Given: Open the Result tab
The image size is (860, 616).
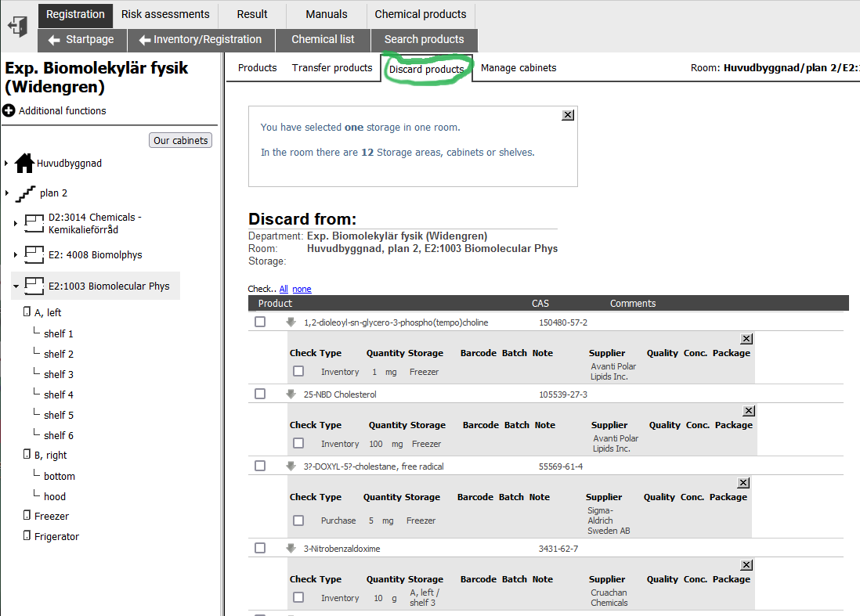Looking at the screenshot, I should 252,15.
